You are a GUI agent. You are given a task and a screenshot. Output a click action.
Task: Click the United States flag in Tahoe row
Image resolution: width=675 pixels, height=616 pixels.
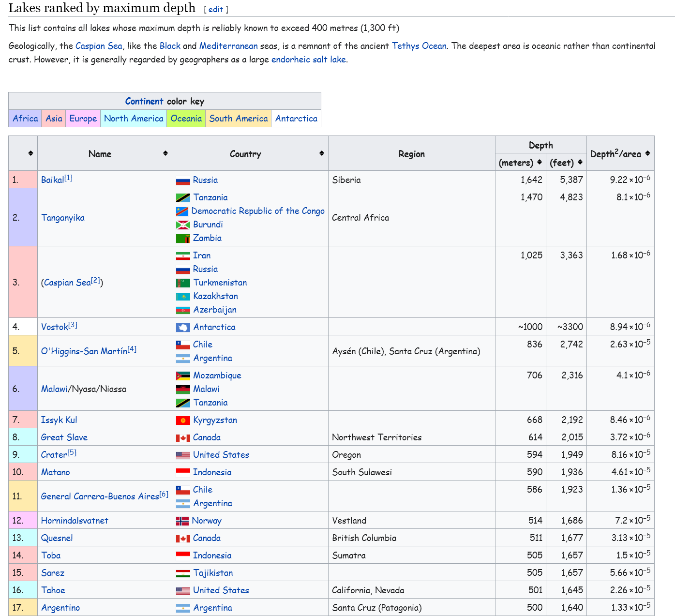coord(183,591)
